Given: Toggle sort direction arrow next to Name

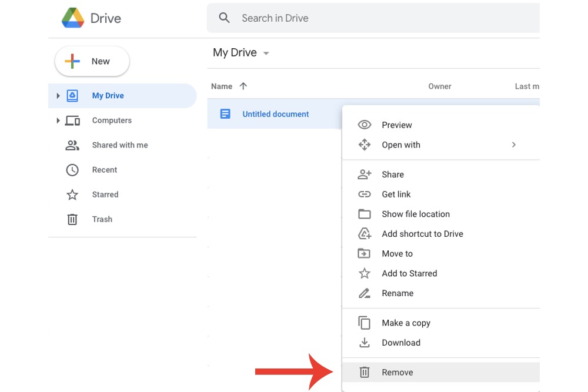Looking at the screenshot, I should [243, 86].
